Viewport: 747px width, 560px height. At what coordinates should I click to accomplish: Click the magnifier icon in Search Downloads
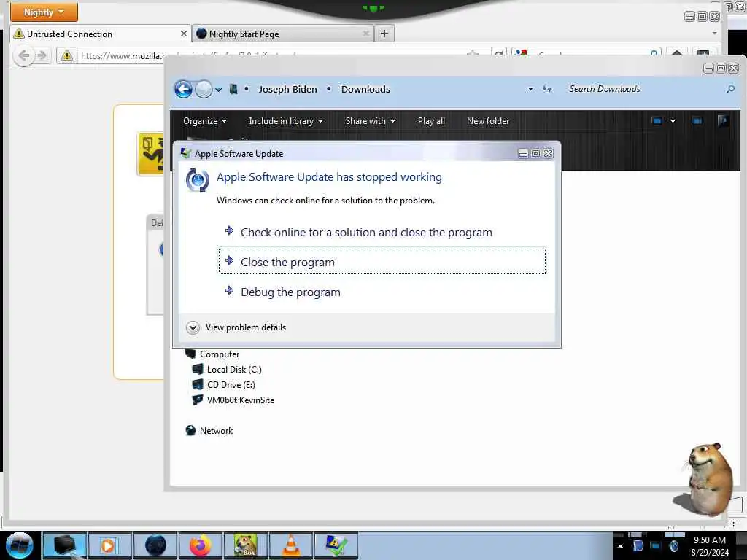click(x=729, y=89)
